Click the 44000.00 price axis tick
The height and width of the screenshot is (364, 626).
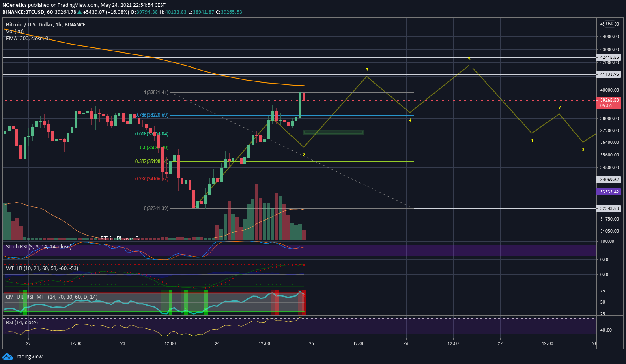(610, 36)
